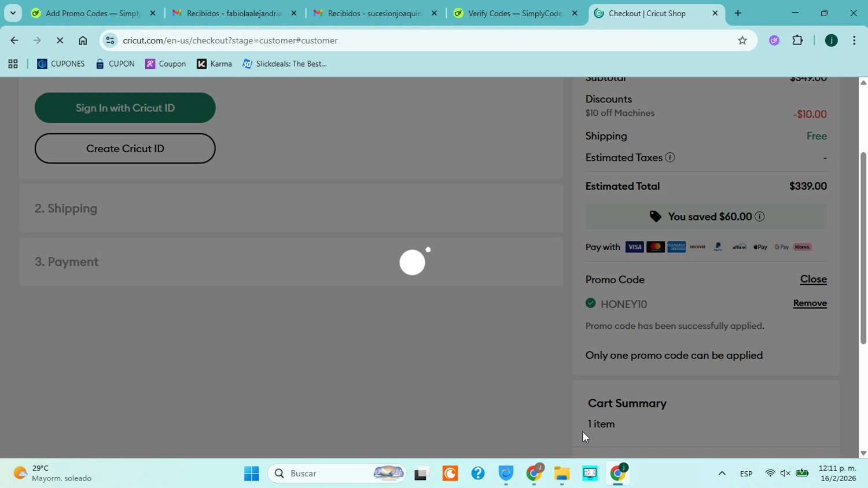
Task: Open the Extensions puzzle icon
Action: (x=797, y=41)
